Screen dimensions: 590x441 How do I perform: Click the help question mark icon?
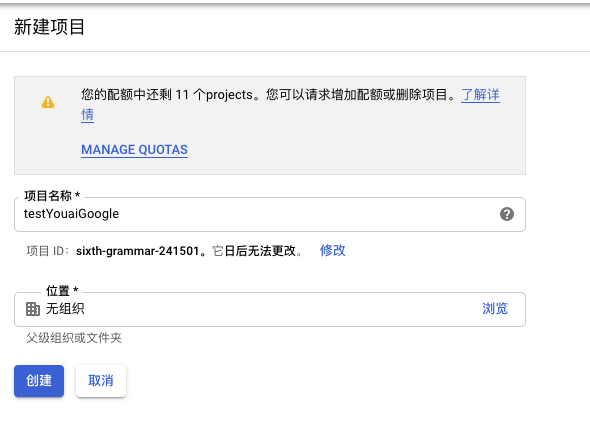(x=506, y=214)
